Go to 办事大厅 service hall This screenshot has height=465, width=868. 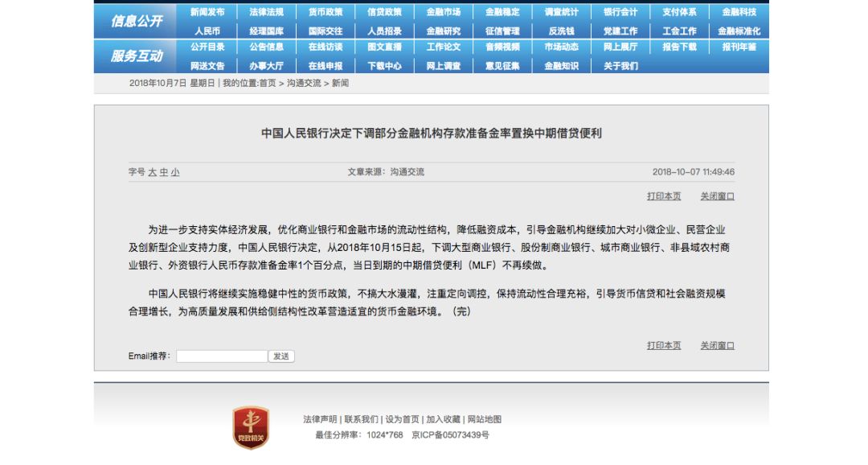pos(266,66)
